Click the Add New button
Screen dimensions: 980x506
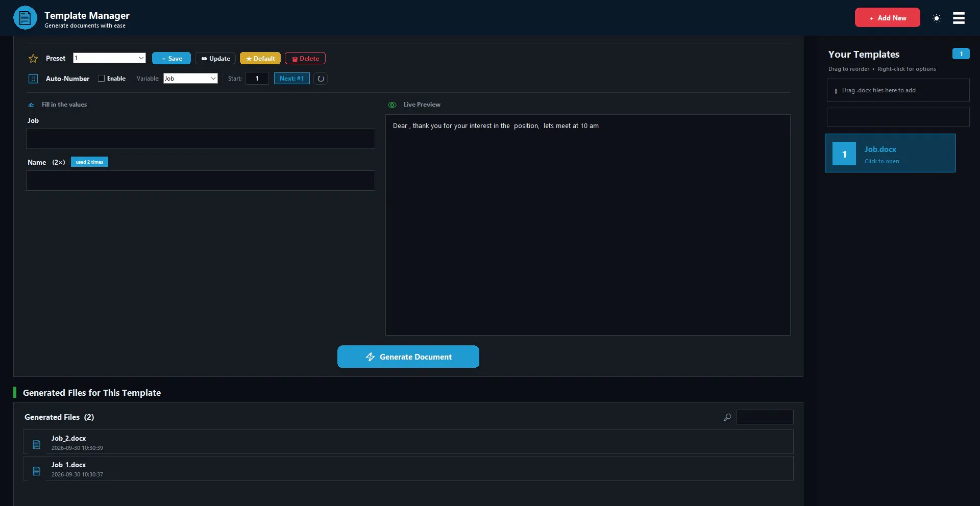tap(888, 17)
